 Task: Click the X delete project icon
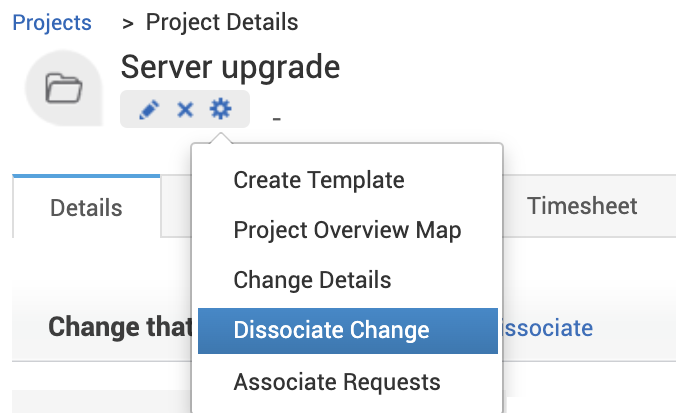185,110
